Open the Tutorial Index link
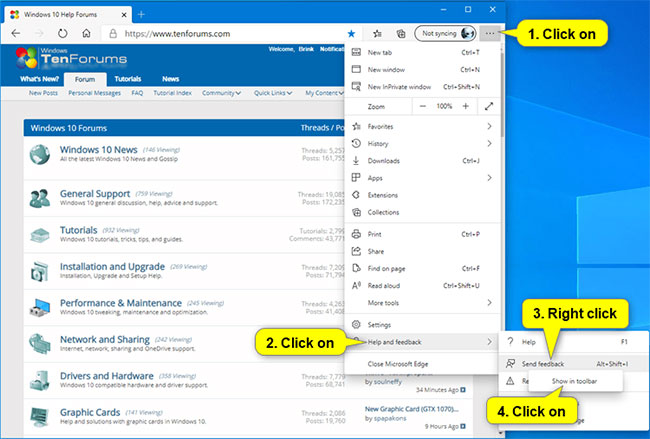Viewport: 650px width, 439px height. [x=172, y=93]
